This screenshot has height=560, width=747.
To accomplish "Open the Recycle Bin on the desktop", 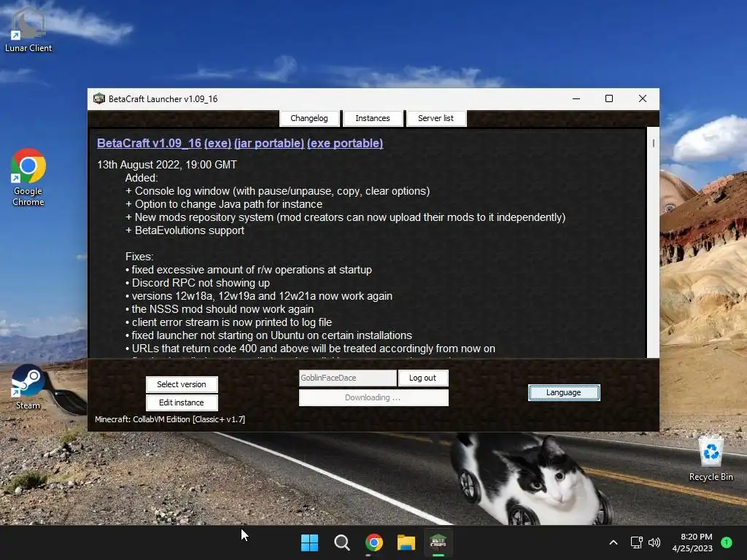I will 711,459.
